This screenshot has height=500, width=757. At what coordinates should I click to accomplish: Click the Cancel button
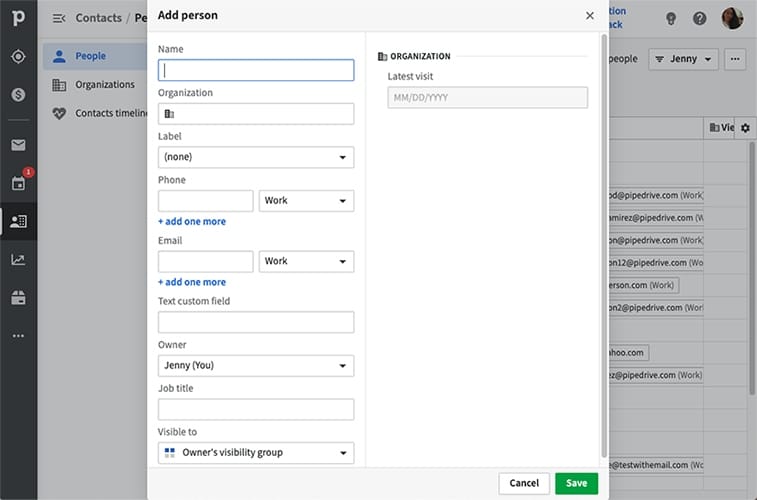pyautogui.click(x=524, y=483)
